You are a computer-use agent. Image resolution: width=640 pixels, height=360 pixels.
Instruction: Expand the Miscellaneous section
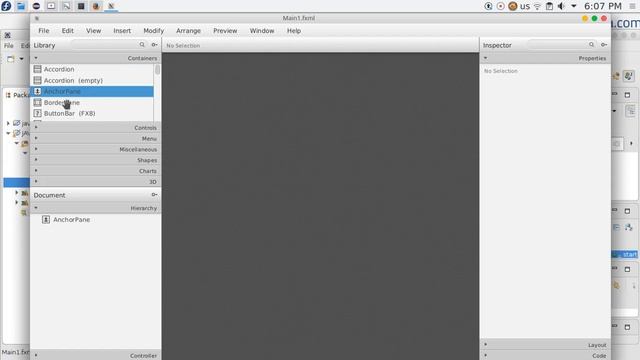(x=96, y=149)
